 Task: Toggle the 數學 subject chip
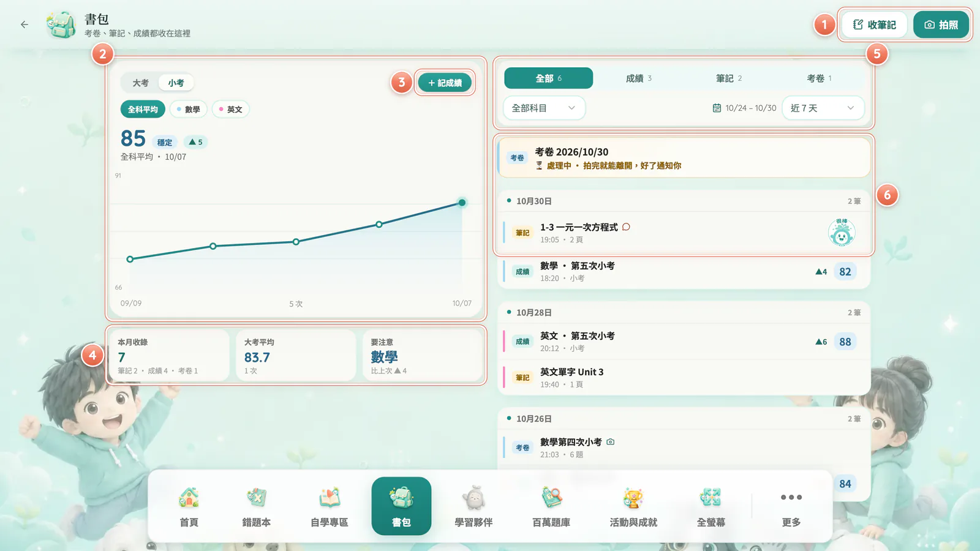[x=189, y=110]
